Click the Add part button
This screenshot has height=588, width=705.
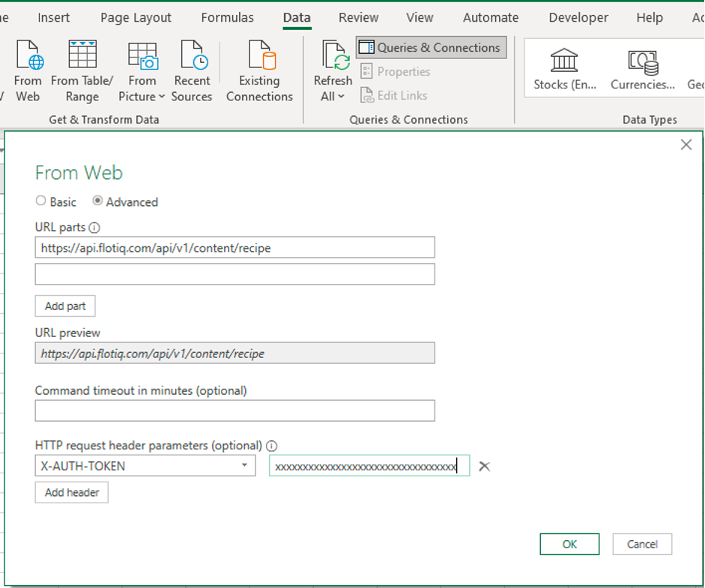coord(65,306)
